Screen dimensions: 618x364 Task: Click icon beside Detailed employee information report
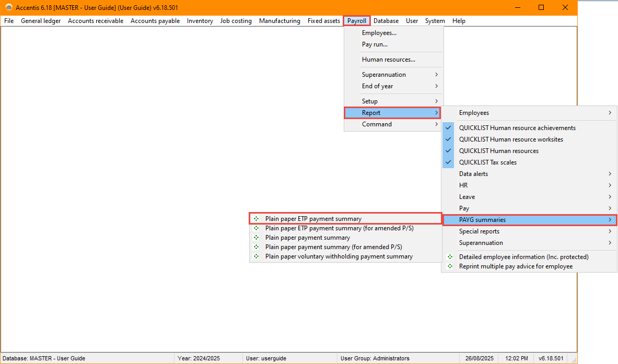450,257
